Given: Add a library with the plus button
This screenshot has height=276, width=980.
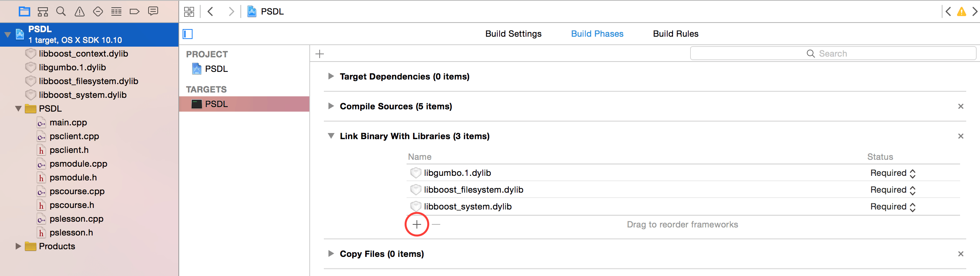Looking at the screenshot, I should (417, 224).
